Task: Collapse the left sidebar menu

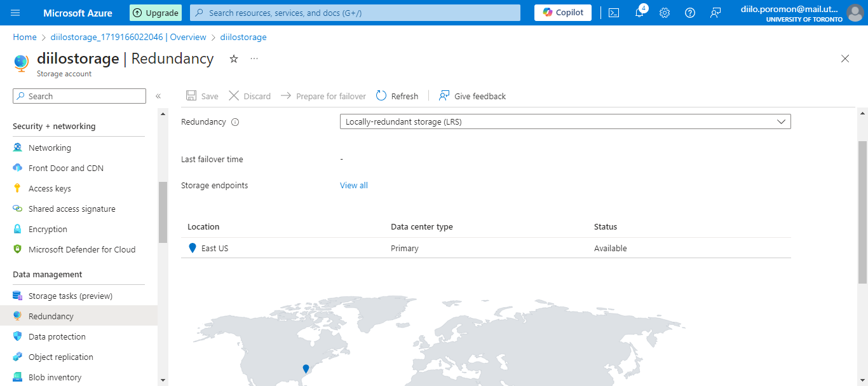Action: (x=158, y=97)
